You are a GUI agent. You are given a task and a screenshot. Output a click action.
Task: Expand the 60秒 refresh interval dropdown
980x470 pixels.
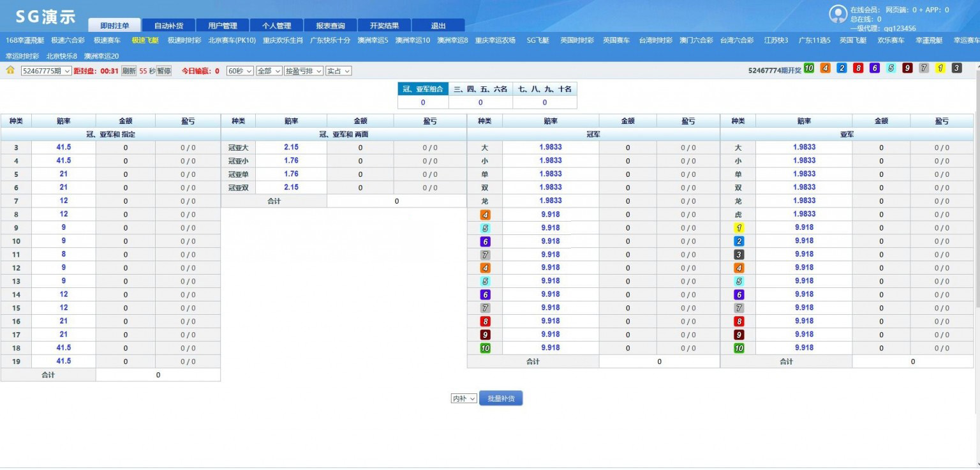[240, 71]
